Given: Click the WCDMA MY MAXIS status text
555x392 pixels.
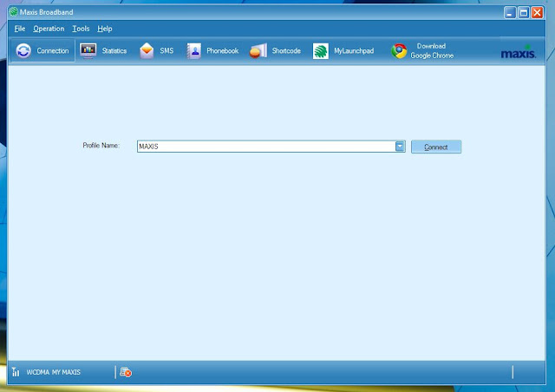Looking at the screenshot, I should coord(54,372).
